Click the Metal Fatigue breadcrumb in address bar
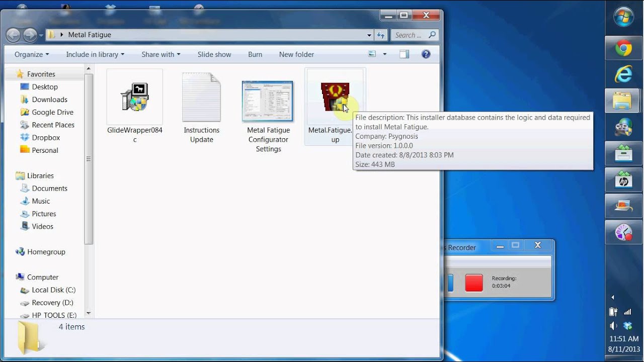 click(90, 35)
